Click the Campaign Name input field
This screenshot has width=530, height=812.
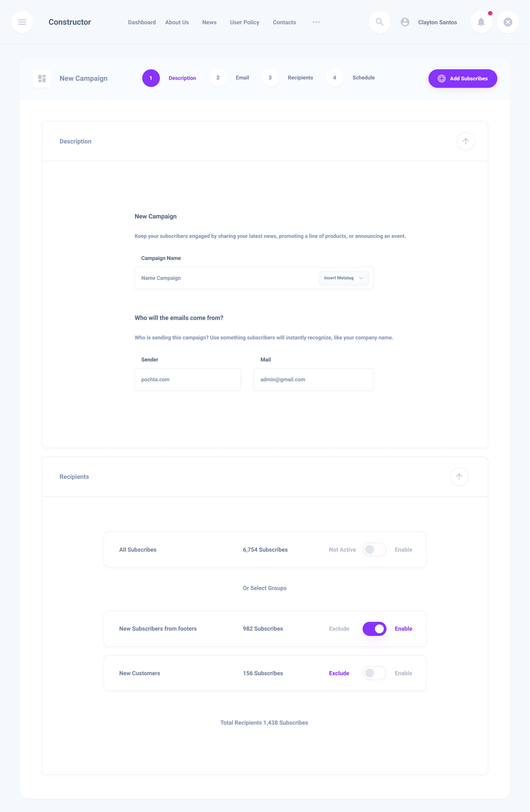click(x=225, y=278)
